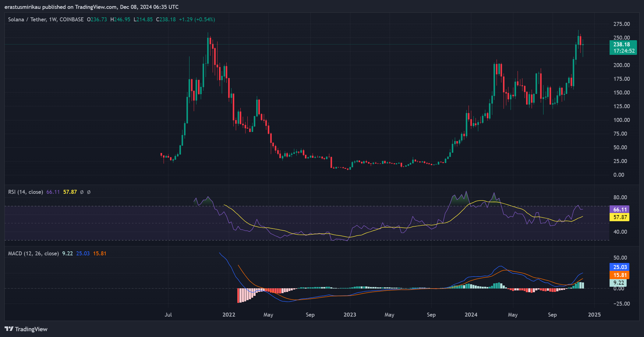Click the Solana / Tether symbol title
The width and height of the screenshot is (644, 337).
(46, 20)
